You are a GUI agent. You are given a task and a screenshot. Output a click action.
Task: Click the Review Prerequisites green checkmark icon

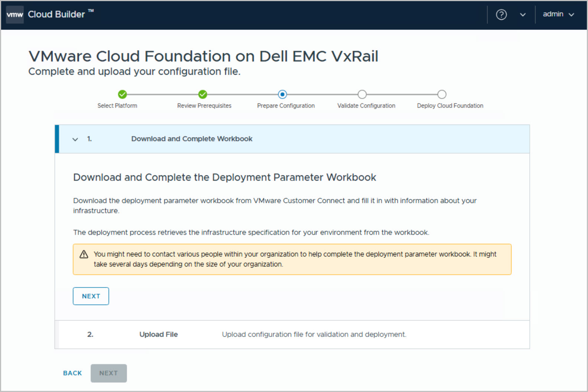(x=203, y=94)
